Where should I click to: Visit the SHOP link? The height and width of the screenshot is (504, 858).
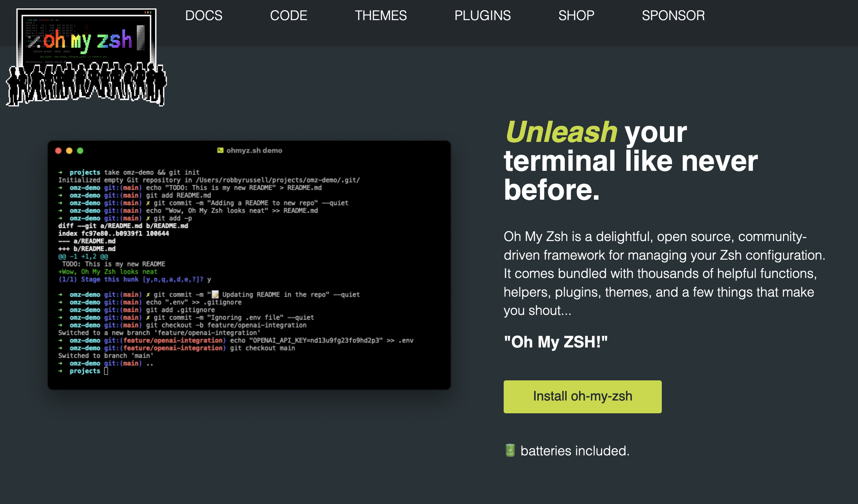tap(576, 15)
